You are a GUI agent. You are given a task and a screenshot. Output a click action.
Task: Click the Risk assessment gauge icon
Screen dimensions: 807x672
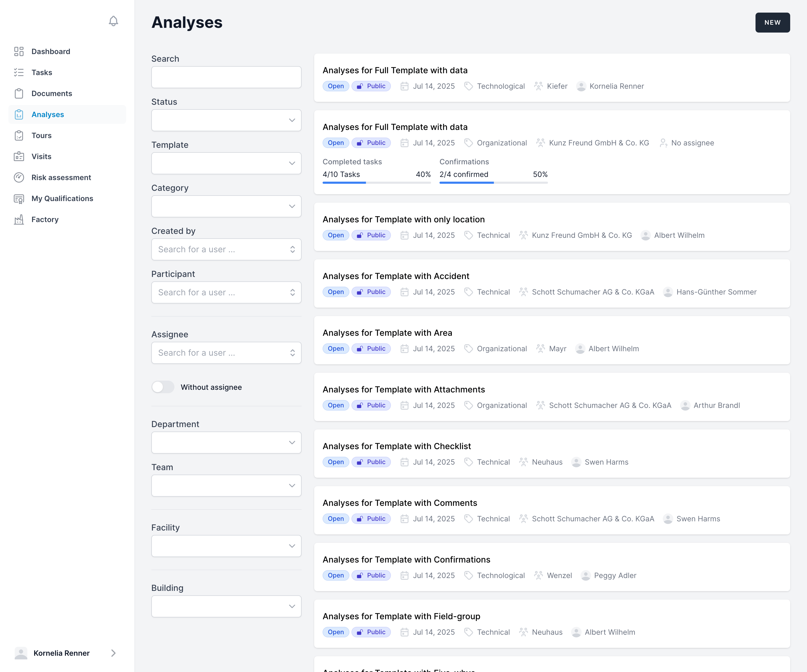tap(19, 177)
